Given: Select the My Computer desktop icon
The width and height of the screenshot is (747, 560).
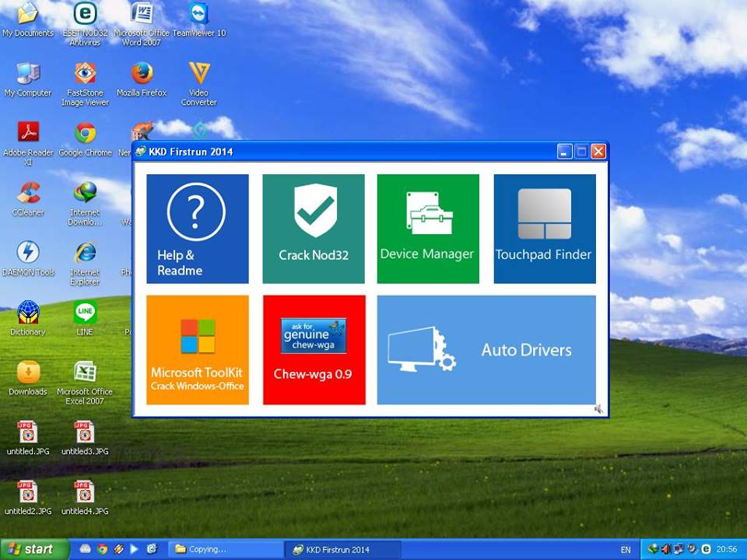Looking at the screenshot, I should (28, 79).
